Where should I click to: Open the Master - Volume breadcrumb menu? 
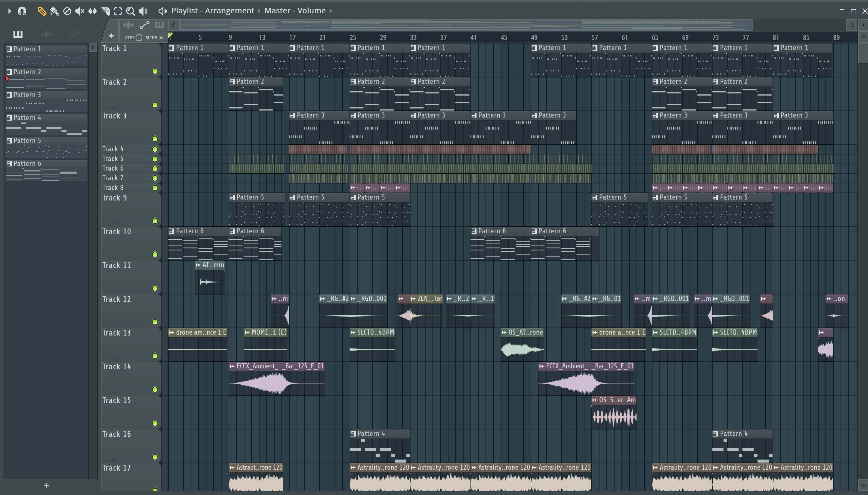tap(295, 11)
